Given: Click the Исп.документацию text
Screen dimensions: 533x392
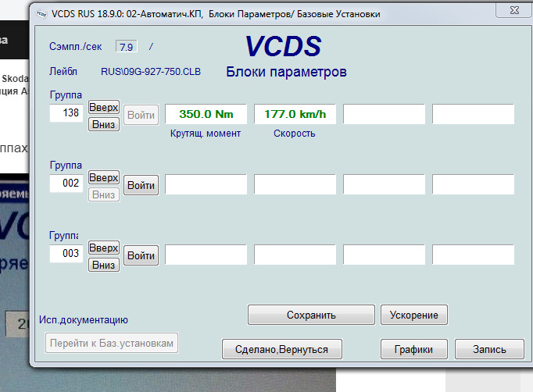Looking at the screenshot, I should (84, 320).
